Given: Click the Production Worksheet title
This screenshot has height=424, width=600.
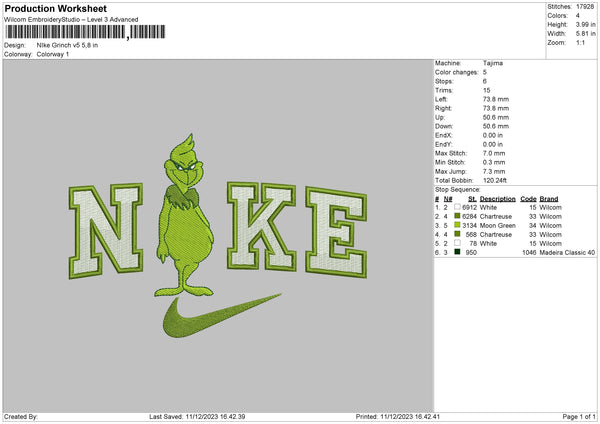Looking at the screenshot, I should tap(56, 8).
